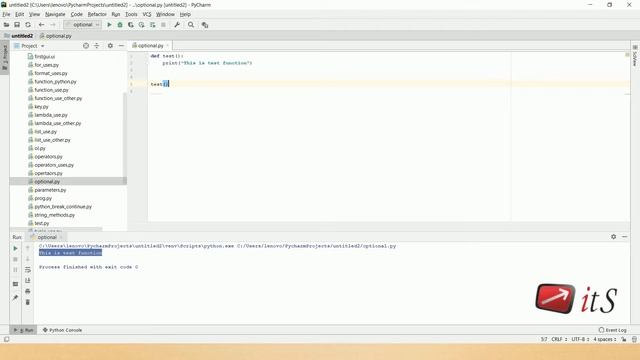
Task: Open the CRLF line separator selector
Action: [559, 339]
